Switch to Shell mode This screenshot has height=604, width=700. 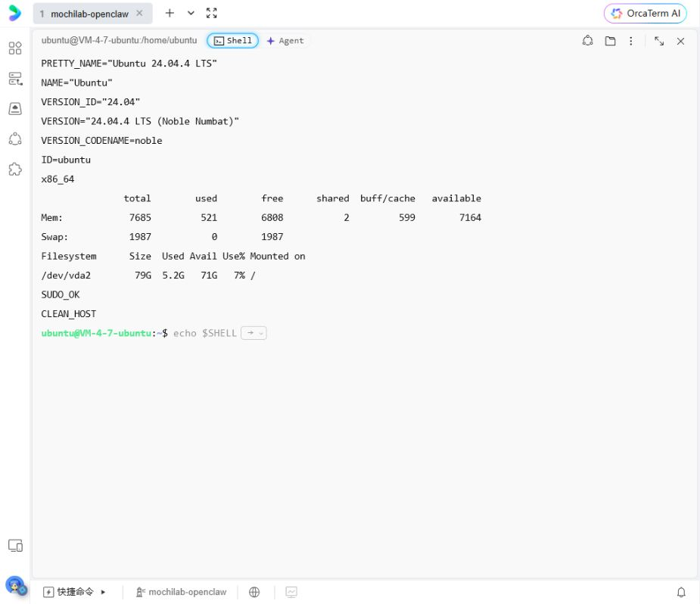click(232, 41)
